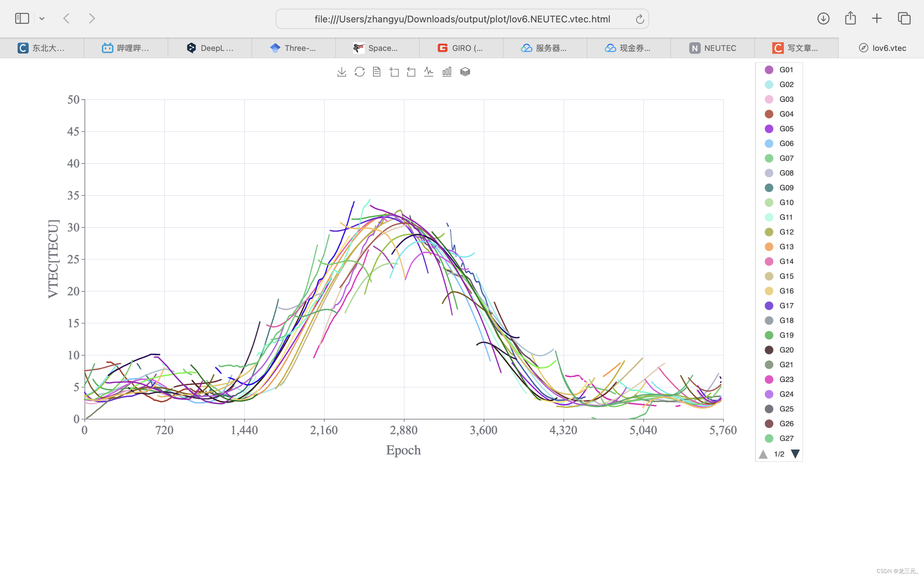Click G13 orange legend color swatch

(x=769, y=247)
